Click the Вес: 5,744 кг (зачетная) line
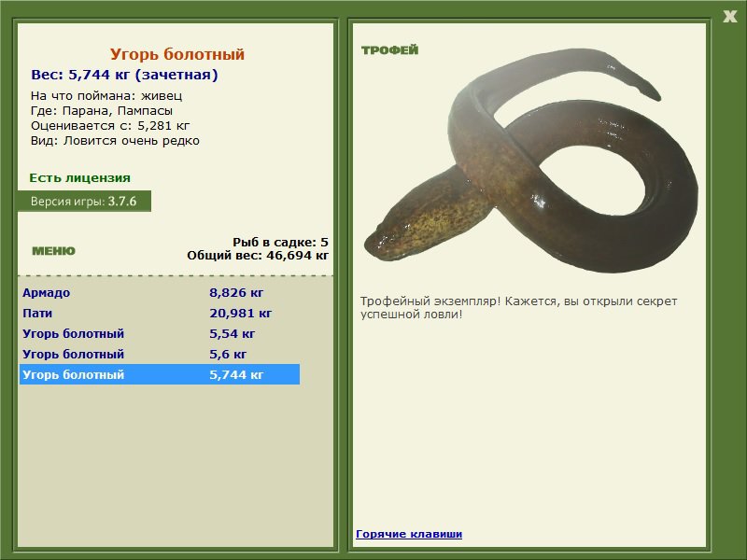The width and height of the screenshot is (747, 560). pyautogui.click(x=124, y=75)
